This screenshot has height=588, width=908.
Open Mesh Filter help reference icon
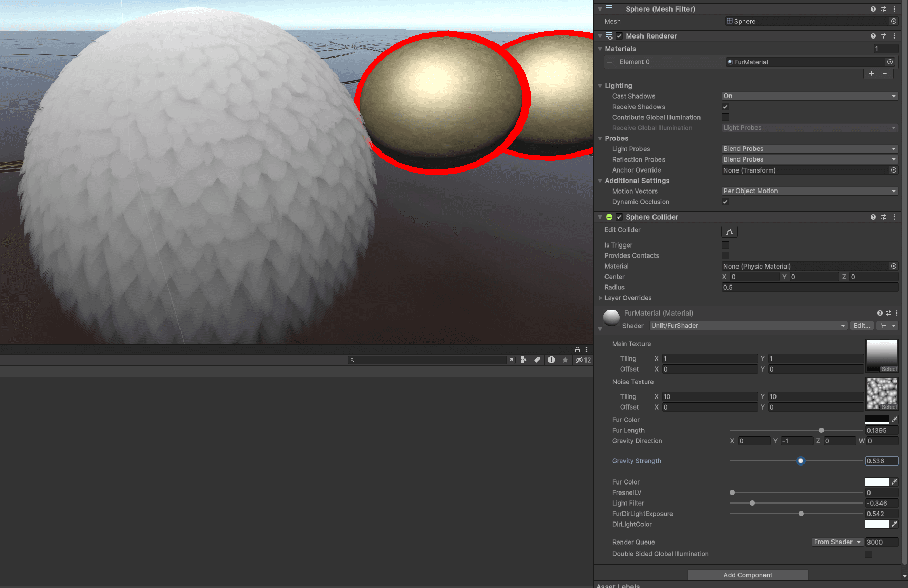873,9
